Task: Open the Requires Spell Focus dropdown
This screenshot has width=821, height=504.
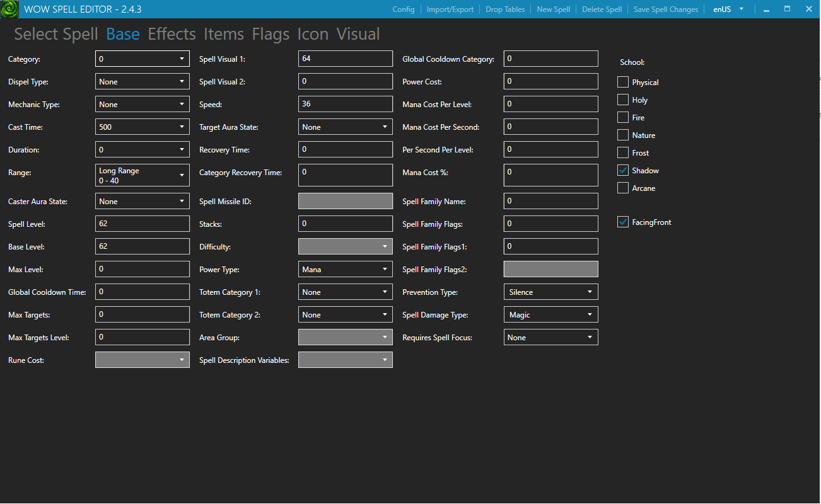Action: (x=550, y=337)
